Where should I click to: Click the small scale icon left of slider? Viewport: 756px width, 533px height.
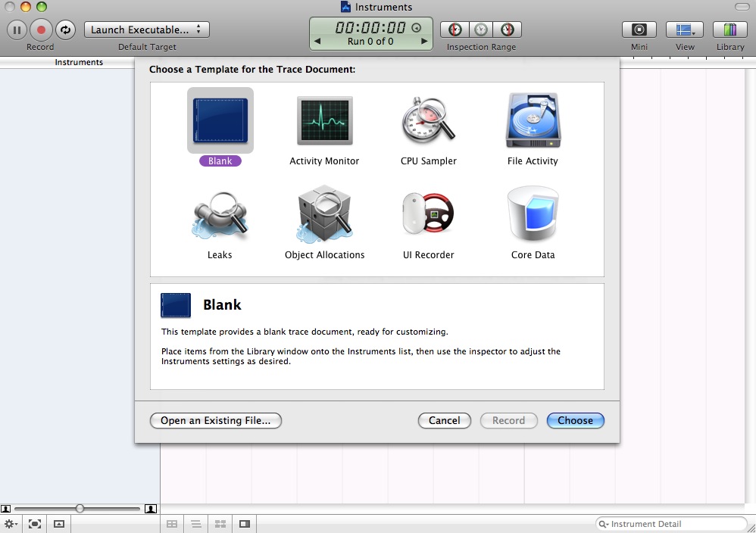(6, 509)
